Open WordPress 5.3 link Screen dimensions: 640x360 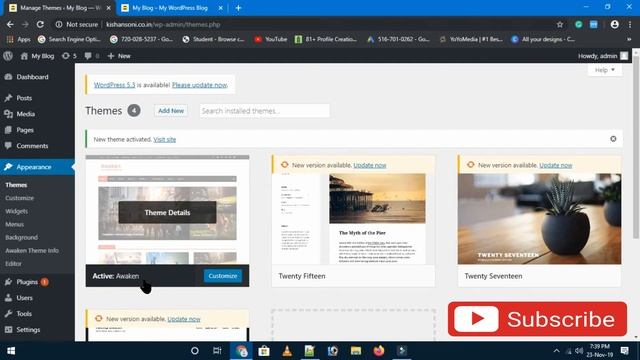coord(114,85)
